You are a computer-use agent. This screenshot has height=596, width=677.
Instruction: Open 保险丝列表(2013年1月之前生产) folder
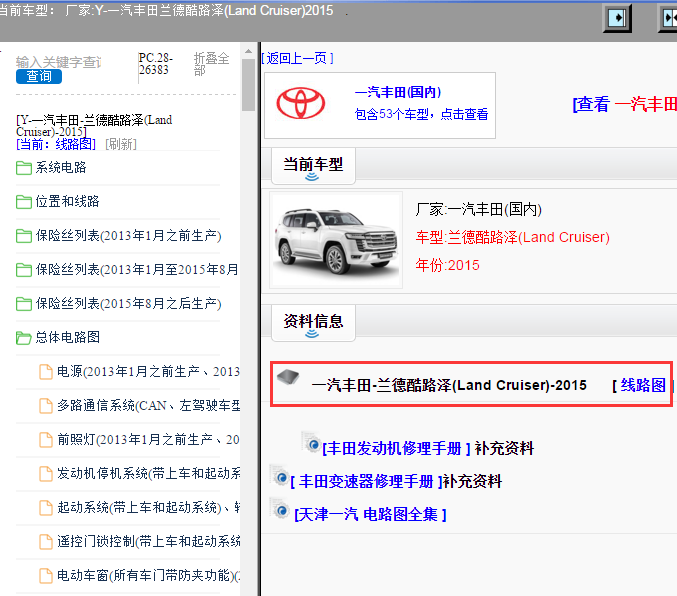click(128, 235)
